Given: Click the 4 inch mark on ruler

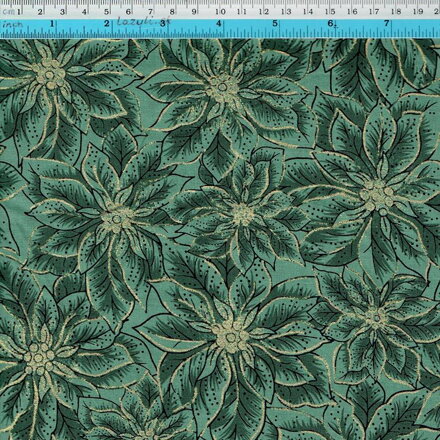Looking at the screenshot, I should [219, 24].
